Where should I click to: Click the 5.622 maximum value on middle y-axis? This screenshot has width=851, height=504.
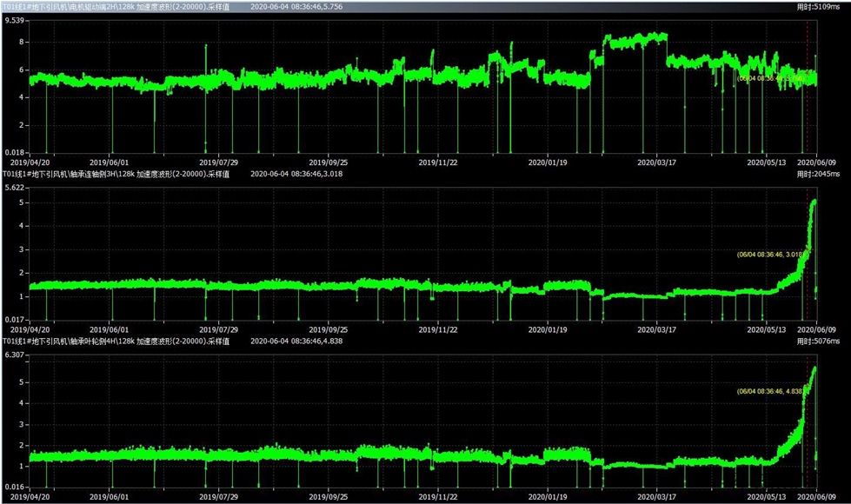[15, 188]
